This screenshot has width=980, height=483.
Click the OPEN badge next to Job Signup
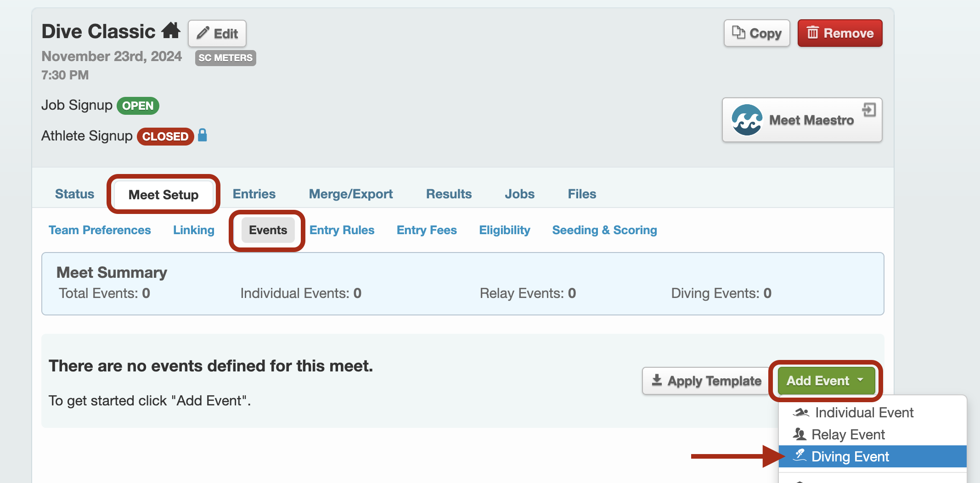coord(138,106)
